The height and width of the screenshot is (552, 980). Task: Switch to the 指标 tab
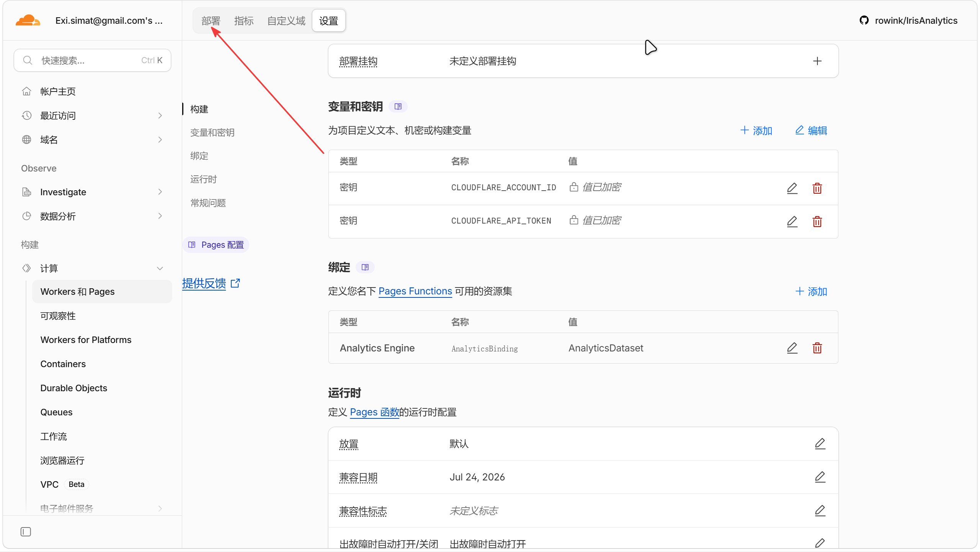244,21
